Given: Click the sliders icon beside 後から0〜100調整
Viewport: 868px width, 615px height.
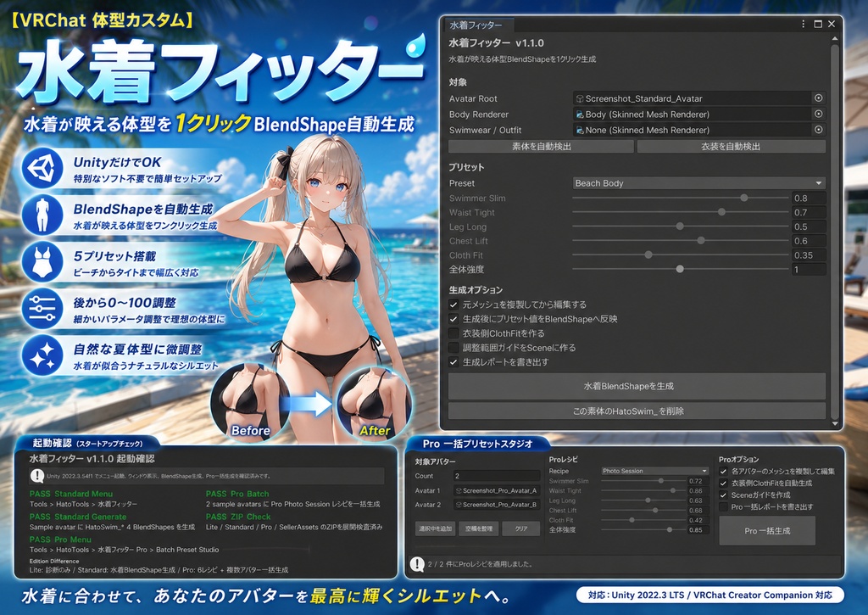Looking at the screenshot, I should [42, 308].
